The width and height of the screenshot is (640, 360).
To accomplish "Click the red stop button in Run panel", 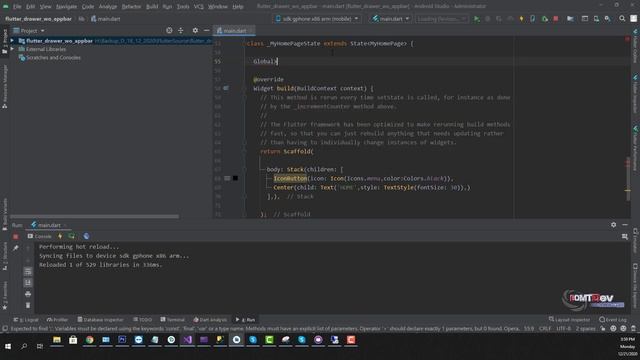I will 16,237.
